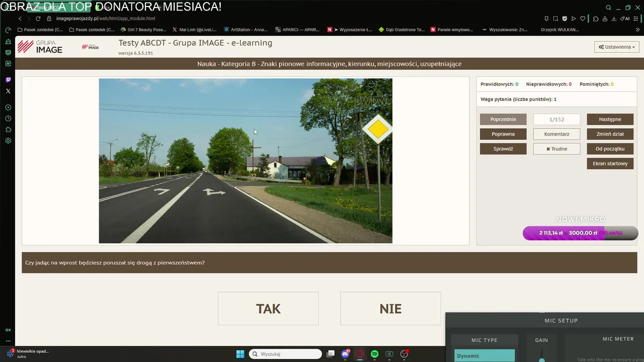
Task: Go to the previous question with Poprzednie
Action: pyautogui.click(x=503, y=119)
